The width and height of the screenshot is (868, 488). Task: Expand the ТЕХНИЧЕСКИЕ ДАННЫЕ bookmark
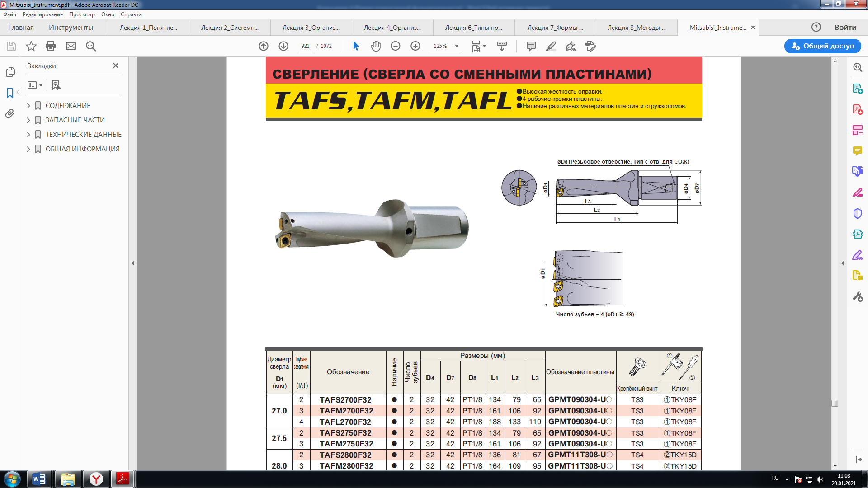28,135
